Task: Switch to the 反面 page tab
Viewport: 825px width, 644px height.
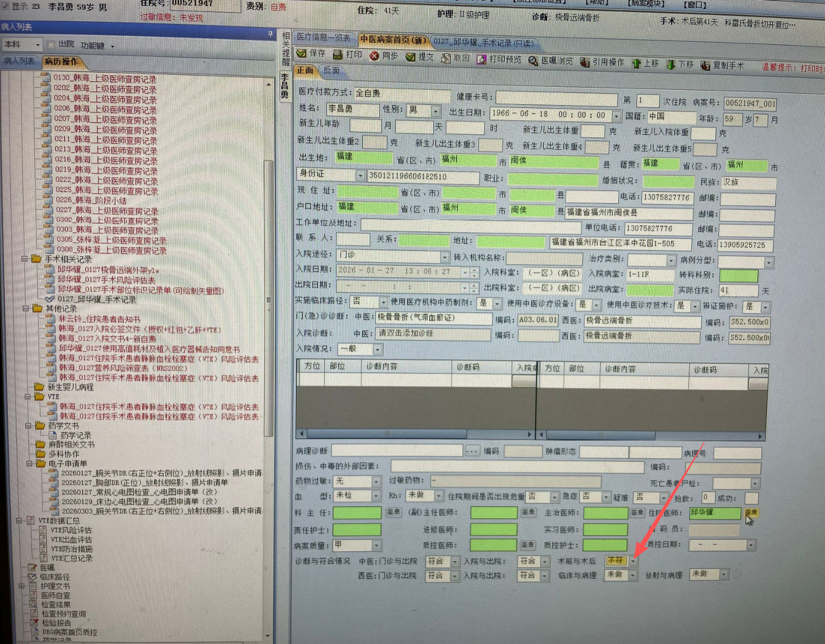Action: pyautogui.click(x=332, y=71)
